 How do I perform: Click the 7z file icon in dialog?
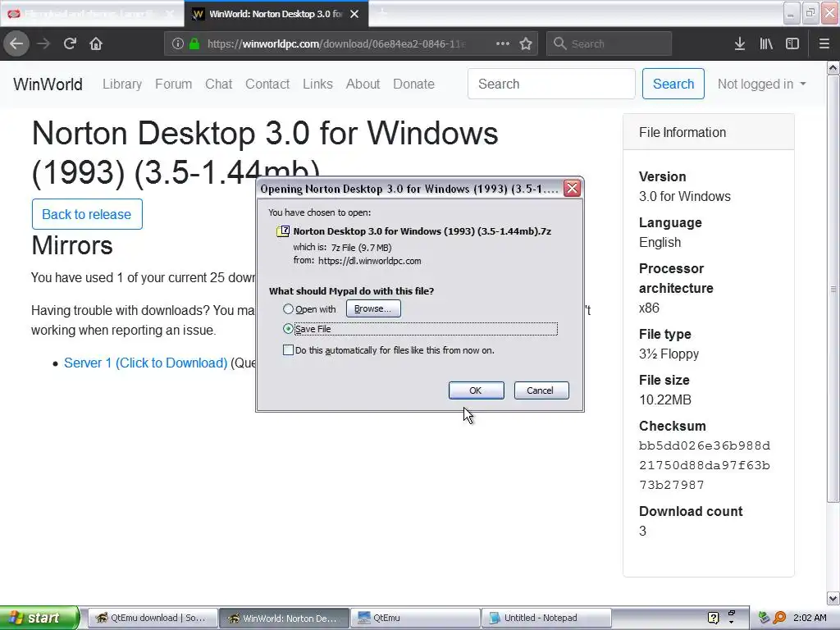(283, 231)
